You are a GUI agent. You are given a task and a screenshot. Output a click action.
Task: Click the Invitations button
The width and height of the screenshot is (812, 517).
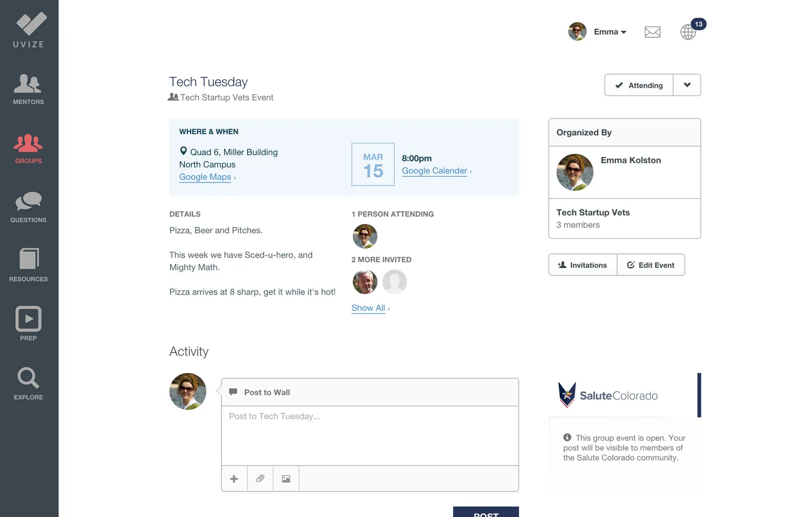582,265
